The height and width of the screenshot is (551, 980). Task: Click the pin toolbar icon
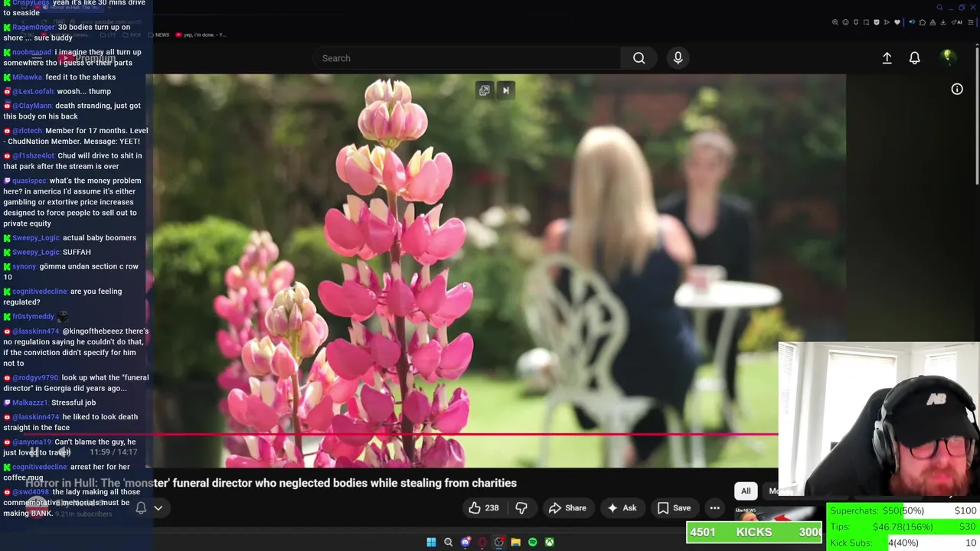pyautogui.click(x=856, y=22)
